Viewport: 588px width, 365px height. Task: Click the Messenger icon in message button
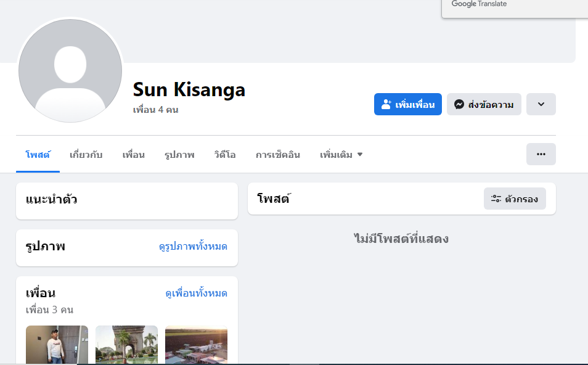pos(459,104)
